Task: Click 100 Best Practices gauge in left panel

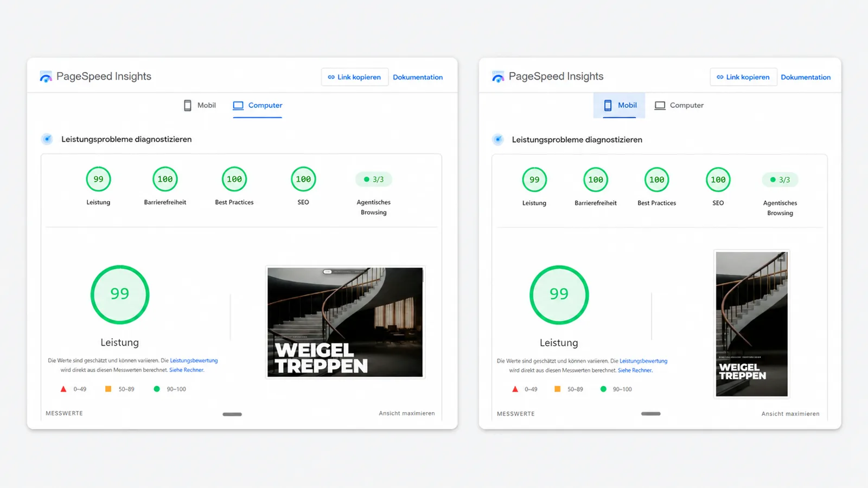Action: [234, 179]
